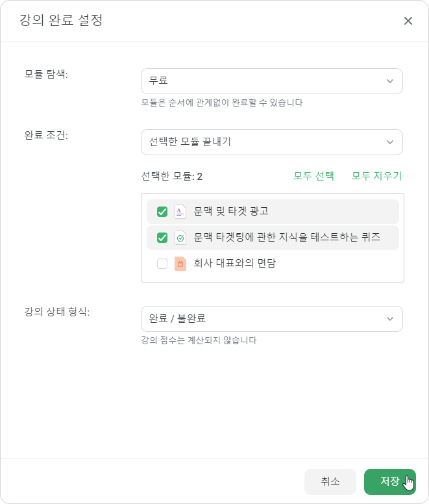Close the 강의 완료 설정 dialog with X

[x=408, y=21]
